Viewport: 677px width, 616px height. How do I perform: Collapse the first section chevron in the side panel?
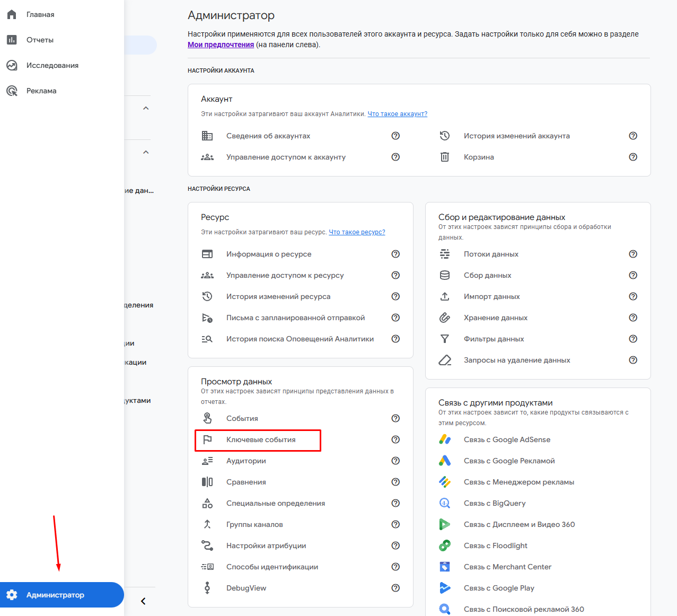point(146,108)
